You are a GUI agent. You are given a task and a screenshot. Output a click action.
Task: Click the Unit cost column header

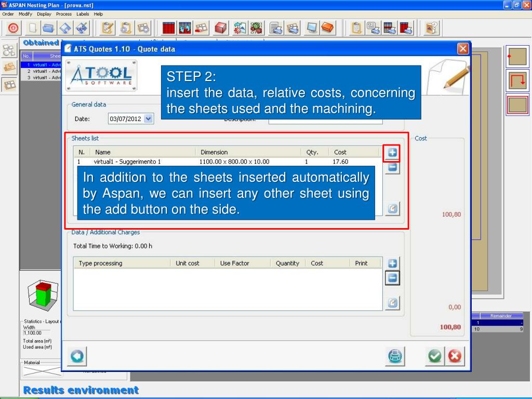[192, 263]
